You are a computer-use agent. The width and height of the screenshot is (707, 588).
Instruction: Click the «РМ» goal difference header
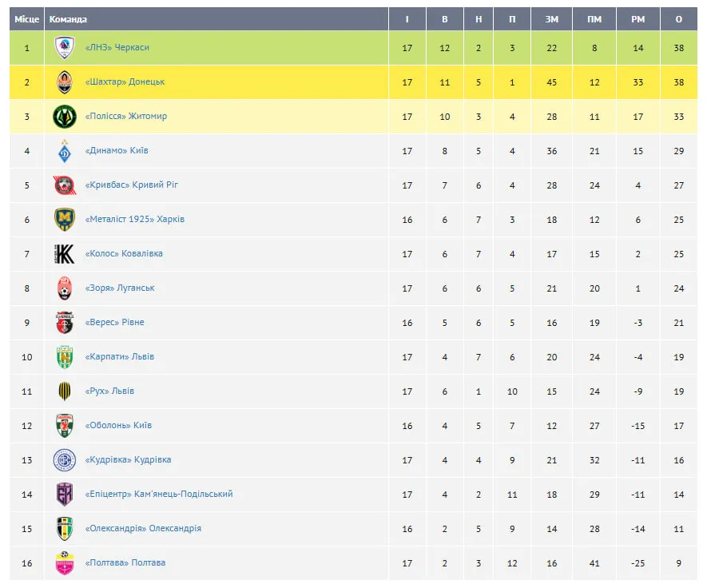click(637, 19)
